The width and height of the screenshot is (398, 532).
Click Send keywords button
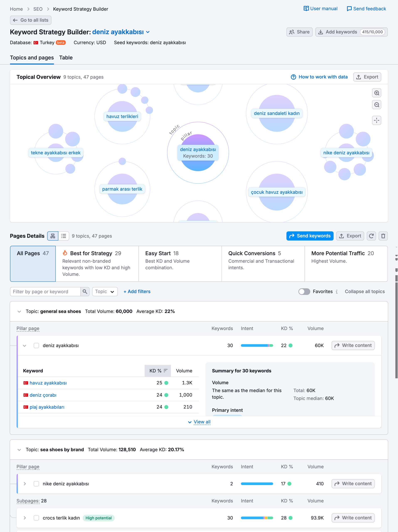310,236
